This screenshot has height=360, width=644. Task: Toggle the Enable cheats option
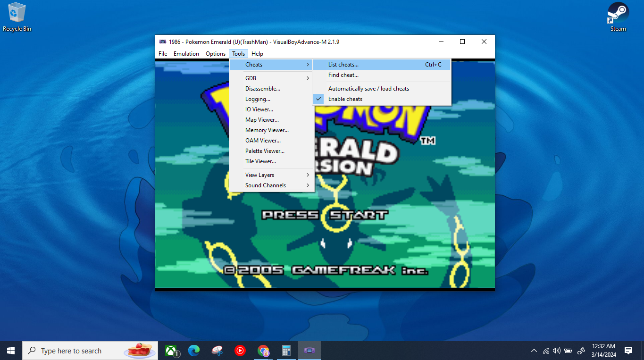pos(382,99)
